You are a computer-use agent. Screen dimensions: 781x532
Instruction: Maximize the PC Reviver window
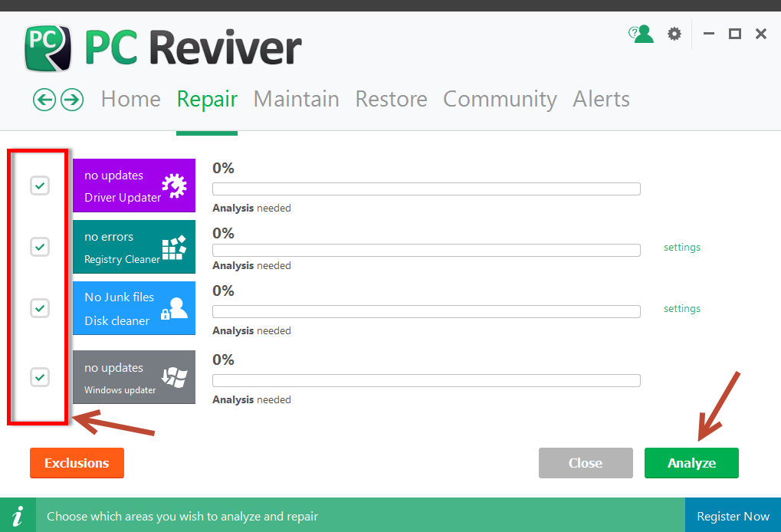click(x=735, y=34)
